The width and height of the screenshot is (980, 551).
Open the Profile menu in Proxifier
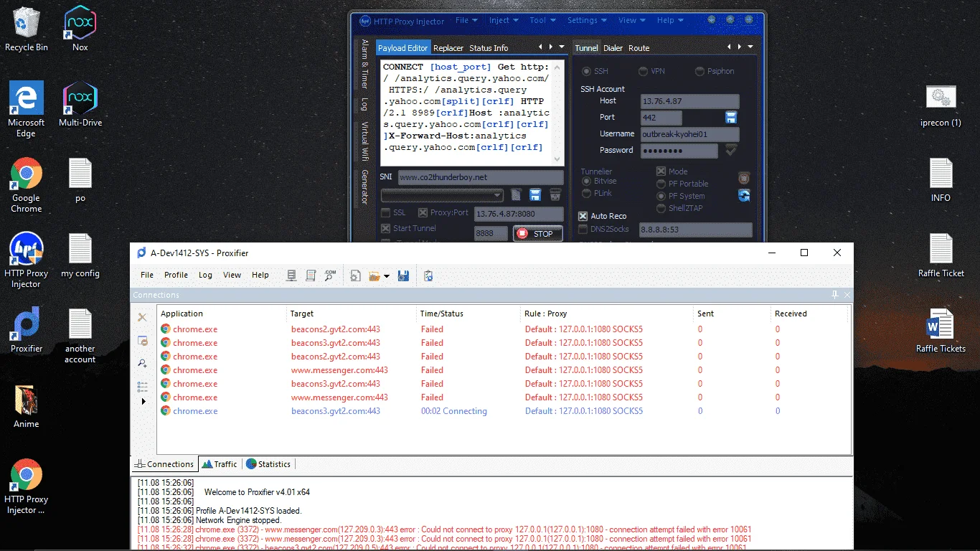click(176, 275)
